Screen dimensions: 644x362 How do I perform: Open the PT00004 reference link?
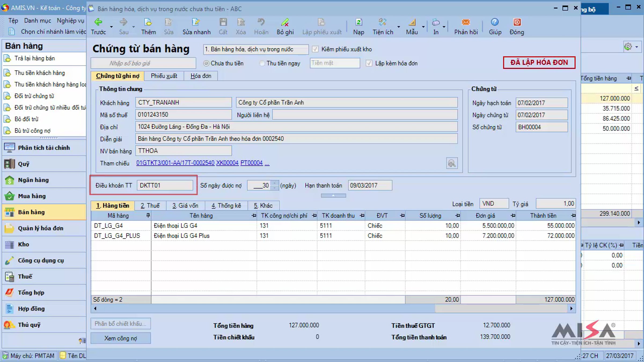251,163
